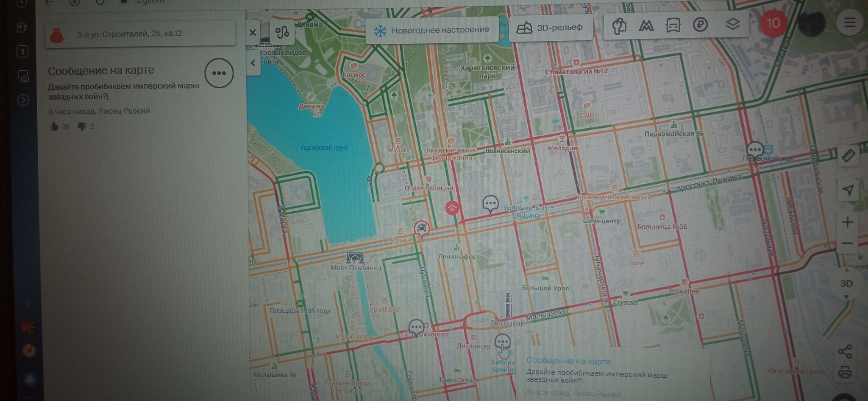Open the share map icon
The height and width of the screenshot is (401, 868).
point(845,351)
